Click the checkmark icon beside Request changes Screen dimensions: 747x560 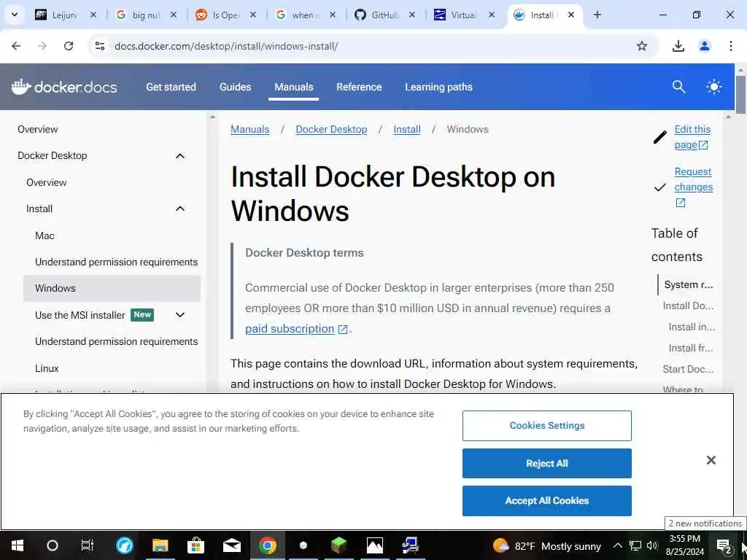click(x=659, y=187)
